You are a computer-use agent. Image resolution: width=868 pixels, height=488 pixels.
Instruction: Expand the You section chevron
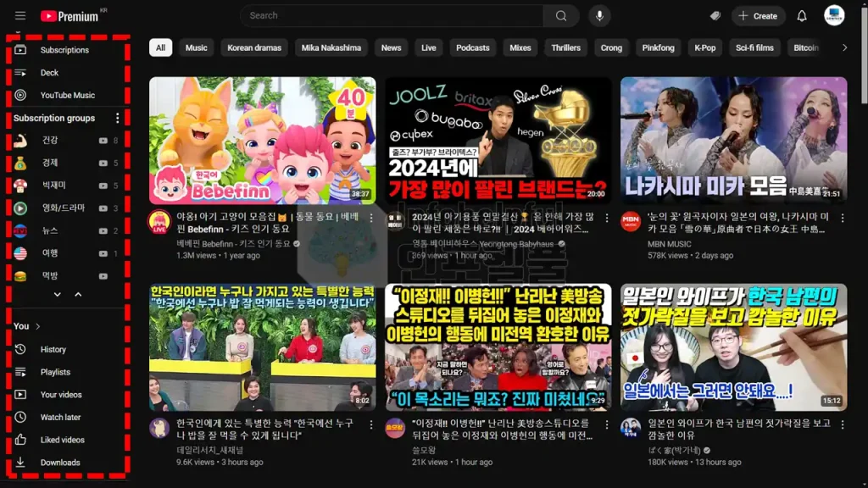(37, 326)
